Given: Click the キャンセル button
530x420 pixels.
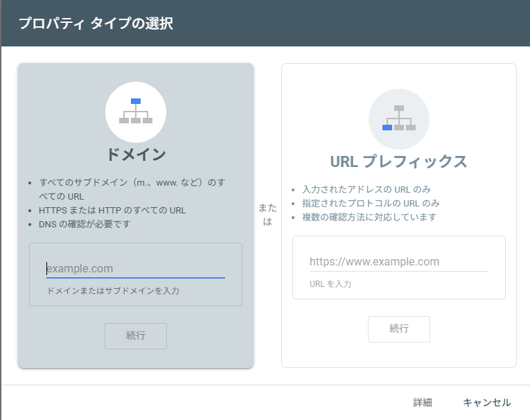Looking at the screenshot, I should 486,403.
